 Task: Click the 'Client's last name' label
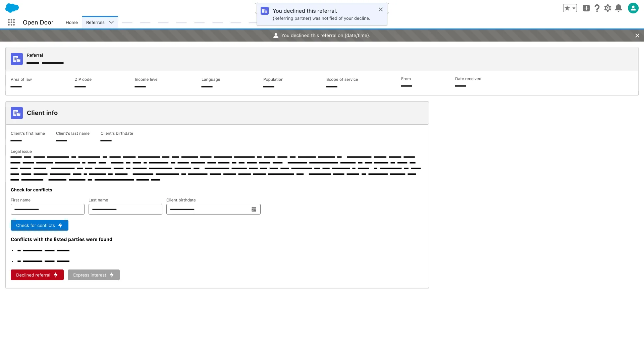73,133
